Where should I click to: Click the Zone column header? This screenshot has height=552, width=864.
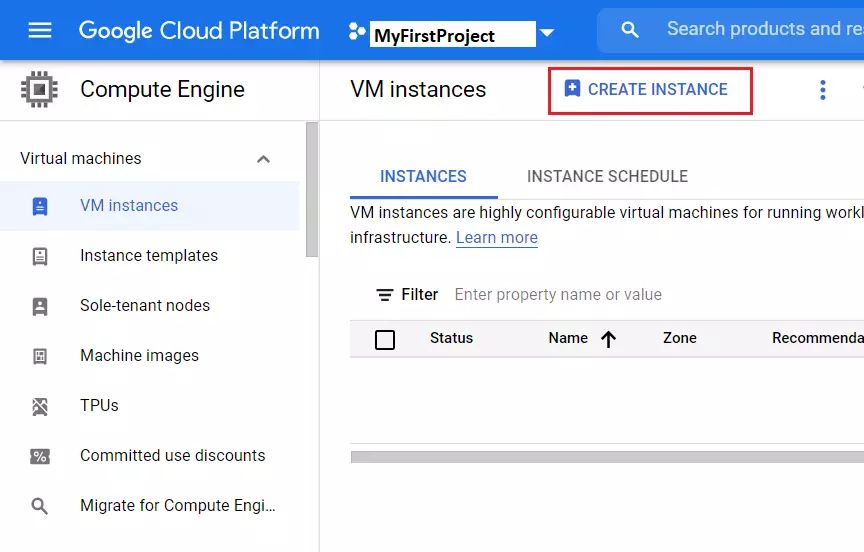pyautogui.click(x=679, y=338)
